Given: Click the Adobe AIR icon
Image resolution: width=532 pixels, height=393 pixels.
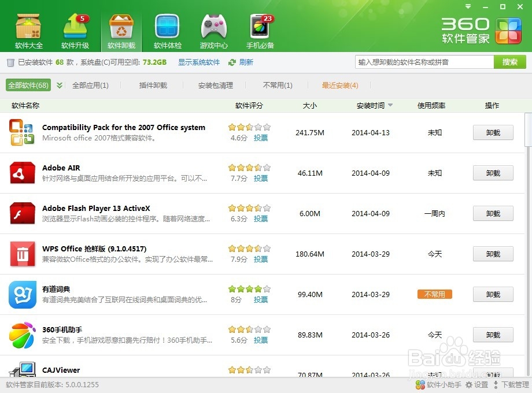Looking at the screenshot, I should [x=22, y=173].
